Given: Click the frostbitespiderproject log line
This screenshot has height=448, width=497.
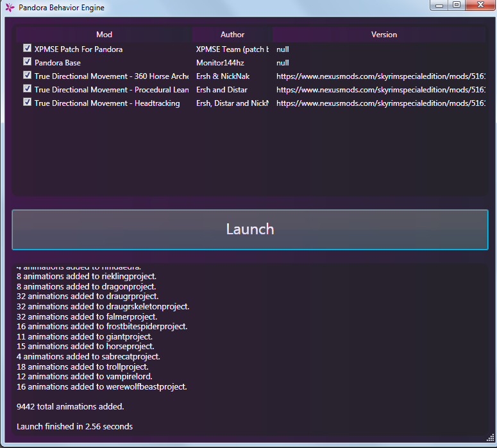Looking at the screenshot, I should [102, 327].
